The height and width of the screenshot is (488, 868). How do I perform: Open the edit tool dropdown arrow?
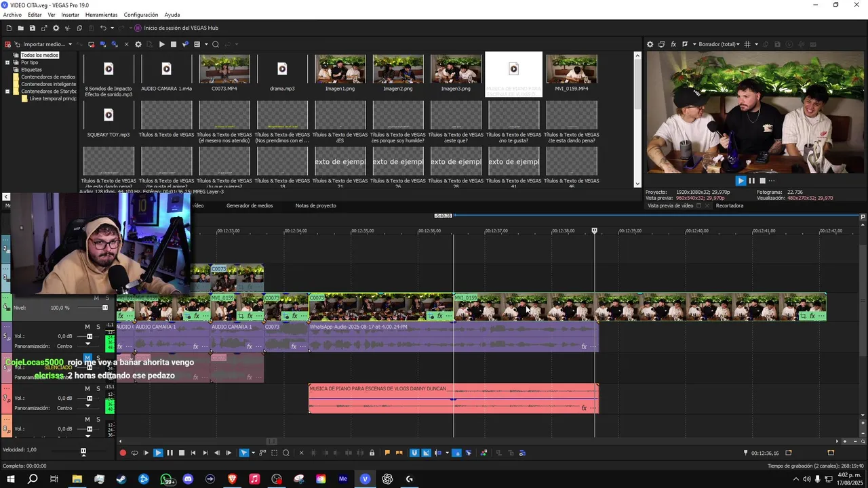253,453
